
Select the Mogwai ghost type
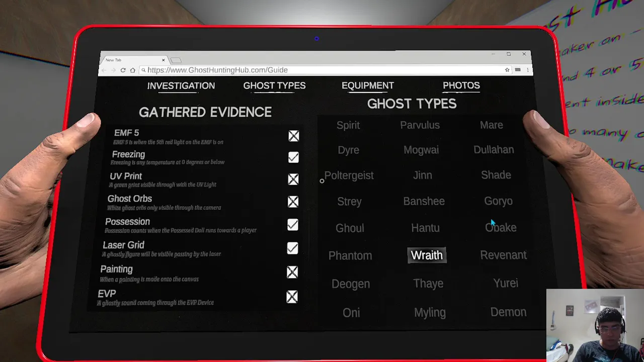pos(421,150)
